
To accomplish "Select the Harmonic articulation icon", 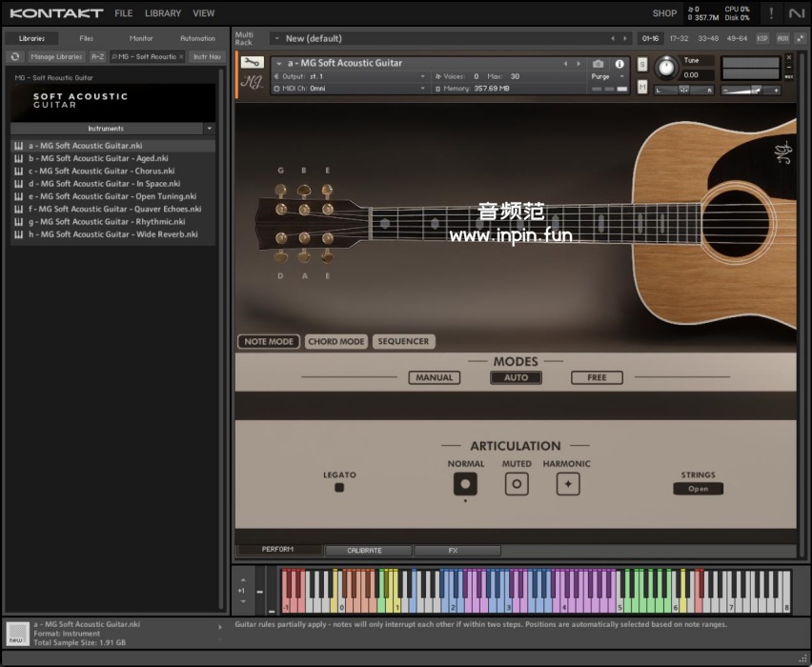I will [568, 484].
